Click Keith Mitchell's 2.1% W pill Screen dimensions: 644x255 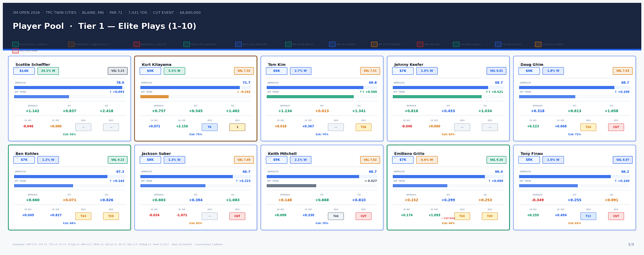(x=301, y=160)
